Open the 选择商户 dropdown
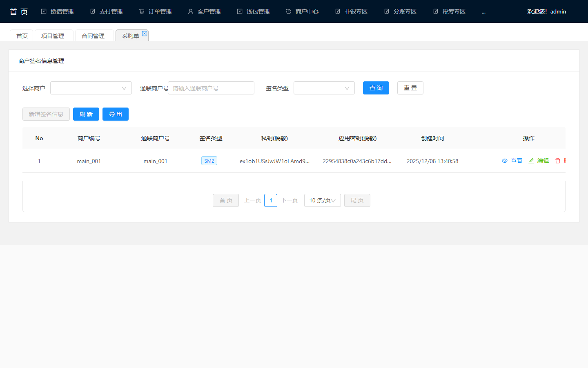Viewport: 588px width, 368px height. pos(91,88)
